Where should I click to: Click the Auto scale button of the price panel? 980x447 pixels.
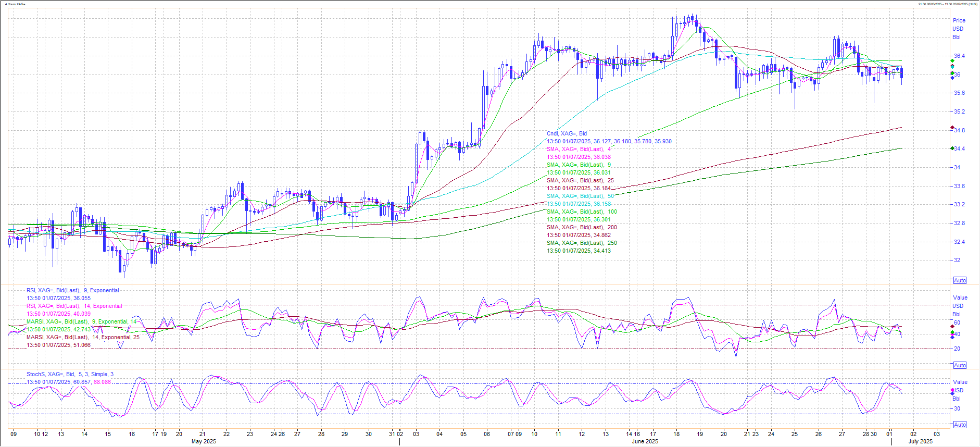[x=960, y=280]
